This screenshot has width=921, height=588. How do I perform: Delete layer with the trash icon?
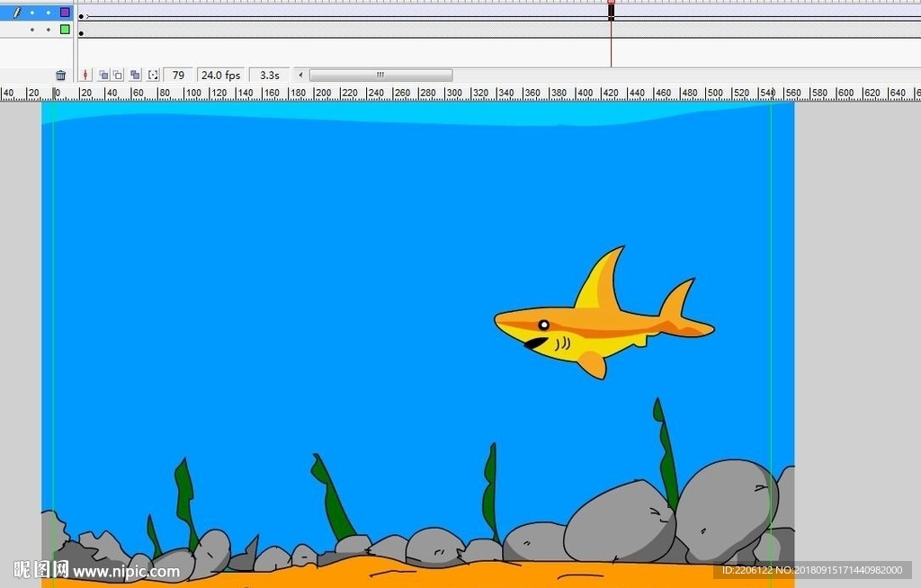(x=60, y=76)
